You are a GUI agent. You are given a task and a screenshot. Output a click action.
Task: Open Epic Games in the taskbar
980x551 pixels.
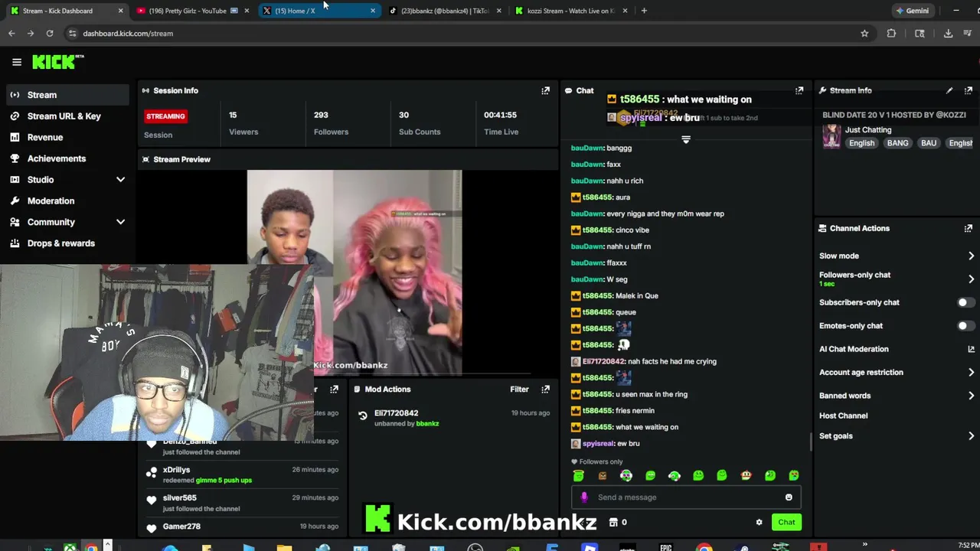(666, 547)
